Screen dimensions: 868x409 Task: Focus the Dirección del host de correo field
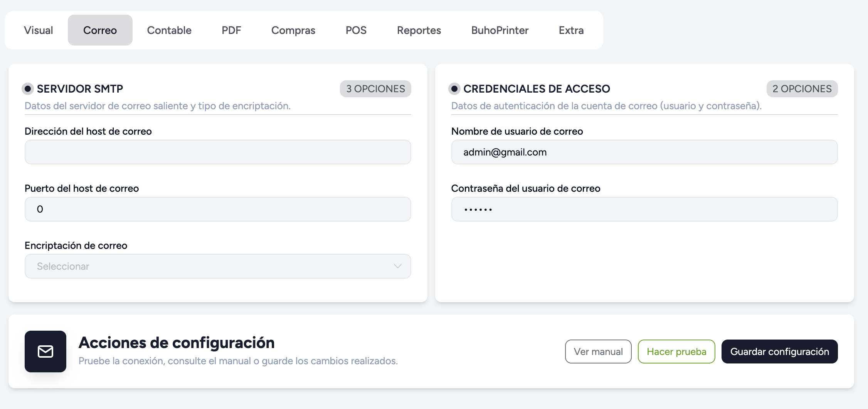(218, 152)
